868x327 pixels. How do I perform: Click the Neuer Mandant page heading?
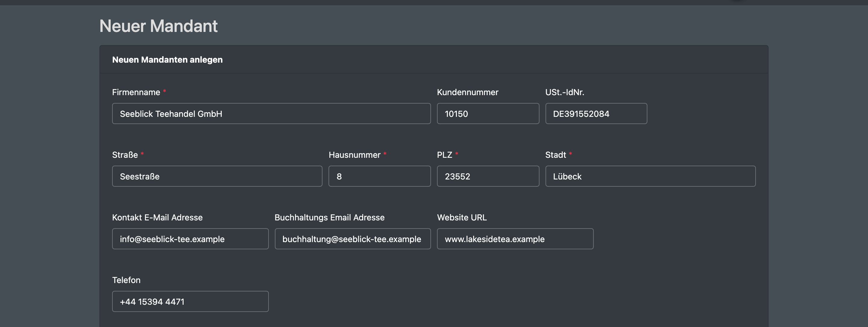[158, 26]
